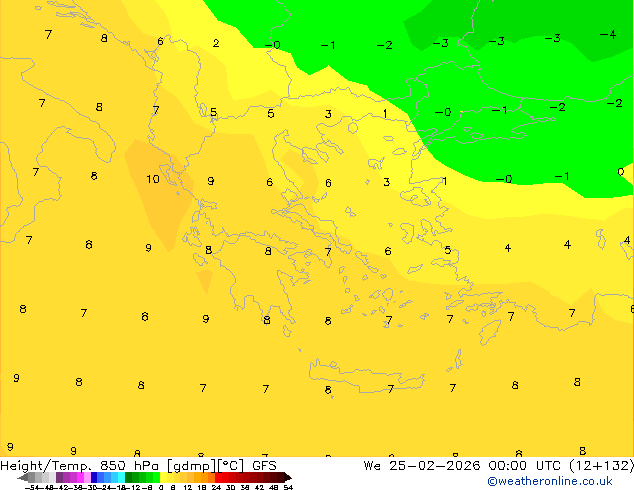Click the '[°C]' unit label
Viewport: 634px width, 490px height.
tap(231, 466)
